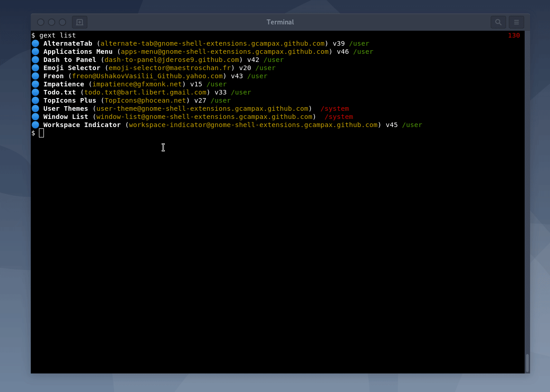Screen dimensions: 550x392
Task: Click the Applications Menu extension name
Action: (x=78, y=52)
